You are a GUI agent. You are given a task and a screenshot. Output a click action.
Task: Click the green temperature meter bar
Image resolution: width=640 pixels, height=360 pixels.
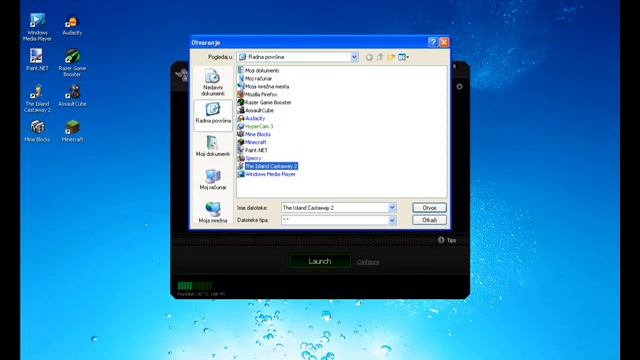(195, 286)
